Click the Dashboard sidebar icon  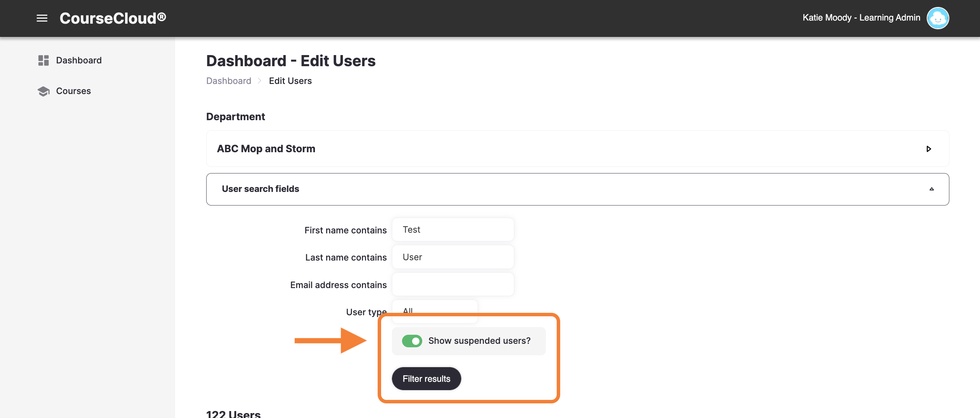(43, 60)
